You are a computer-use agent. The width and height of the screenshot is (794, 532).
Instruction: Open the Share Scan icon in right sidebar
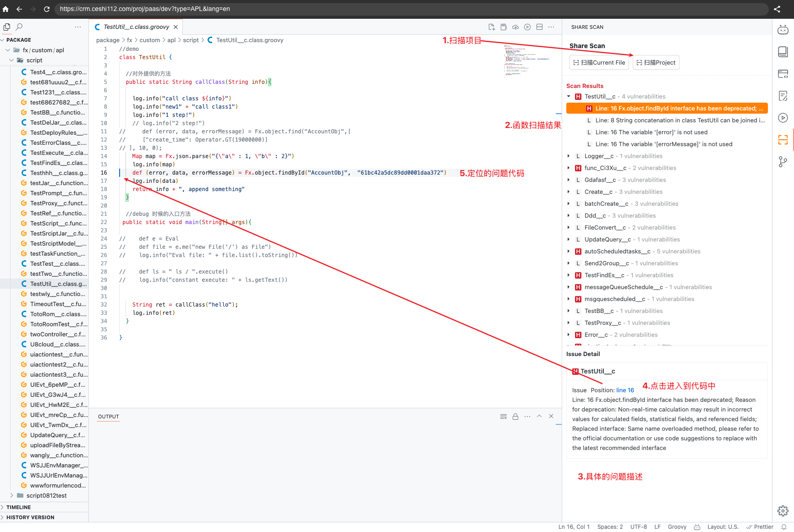(783, 140)
